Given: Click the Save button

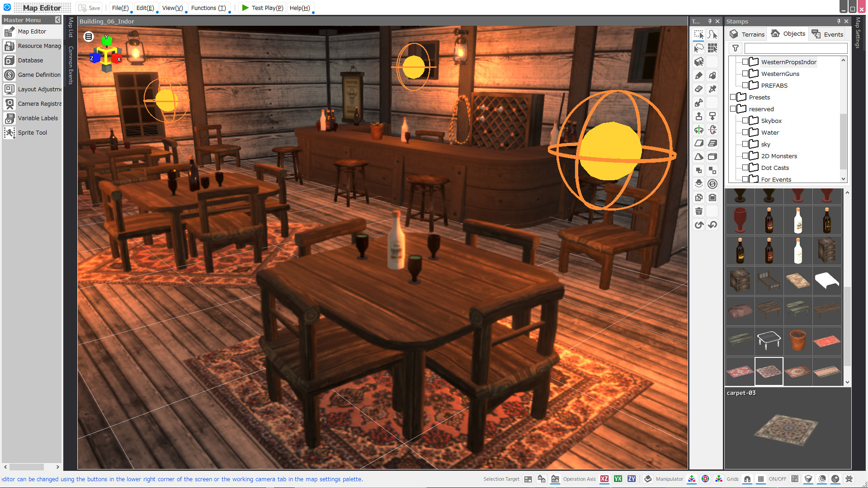Looking at the screenshot, I should (89, 8).
